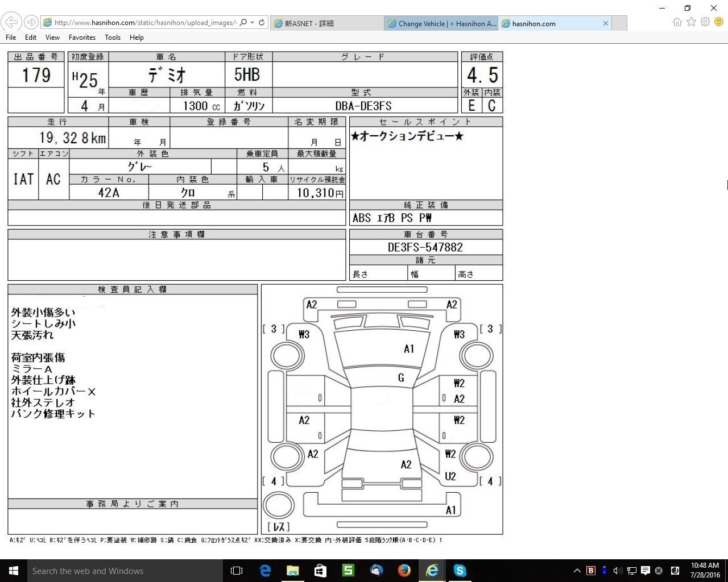Open Favorites star icon

691,22
